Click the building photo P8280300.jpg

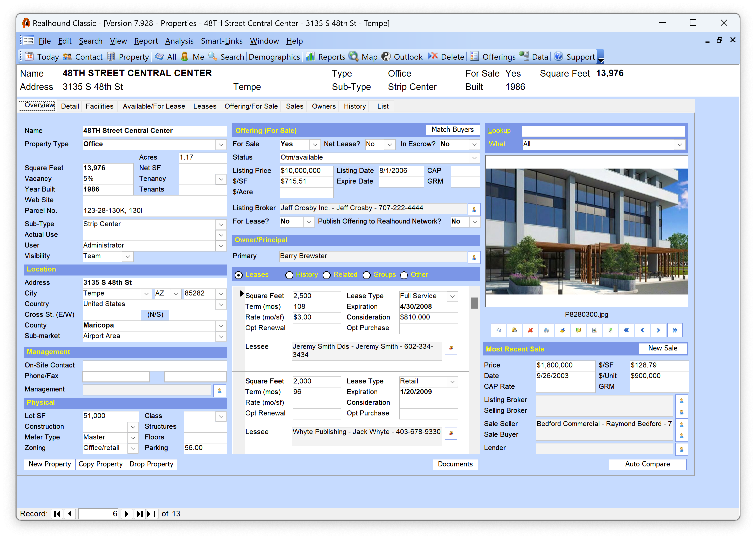point(586,232)
